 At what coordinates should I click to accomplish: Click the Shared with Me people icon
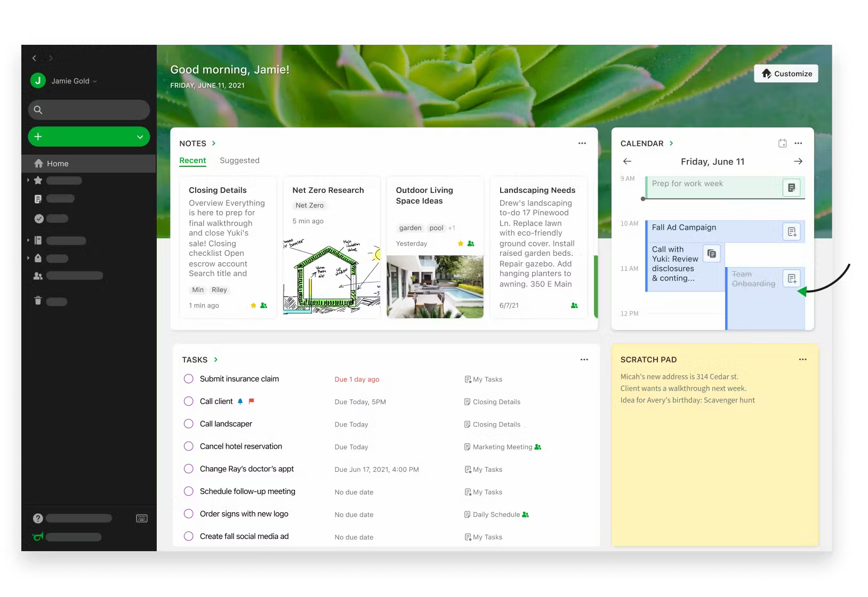38,276
